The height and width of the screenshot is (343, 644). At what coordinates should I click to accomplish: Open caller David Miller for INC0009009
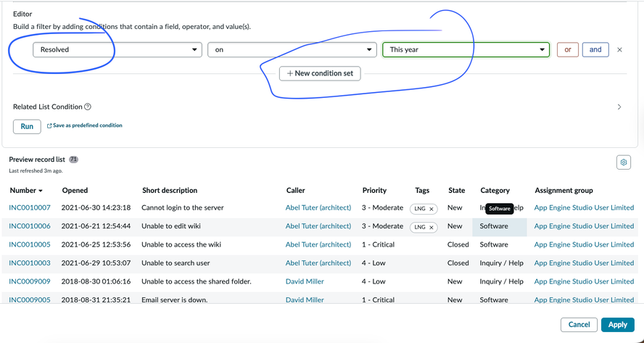point(305,281)
